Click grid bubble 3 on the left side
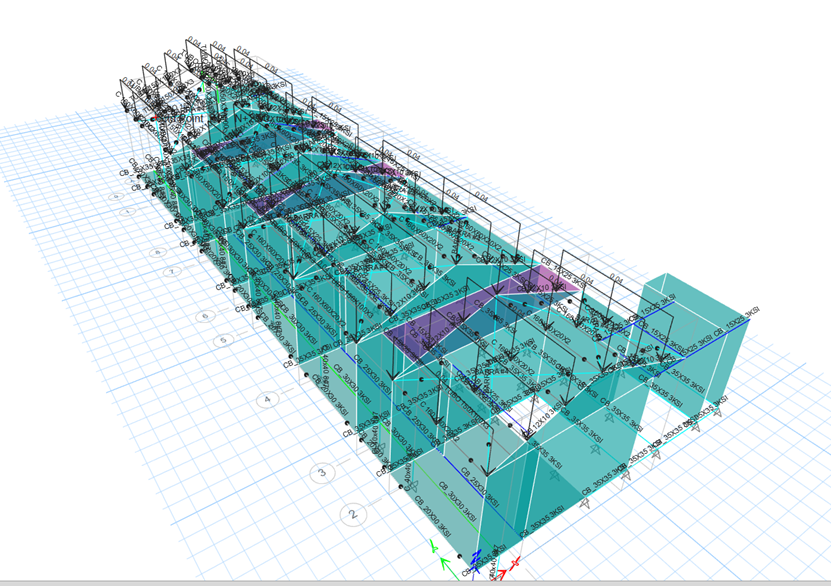This screenshot has width=831, height=586. (x=322, y=470)
